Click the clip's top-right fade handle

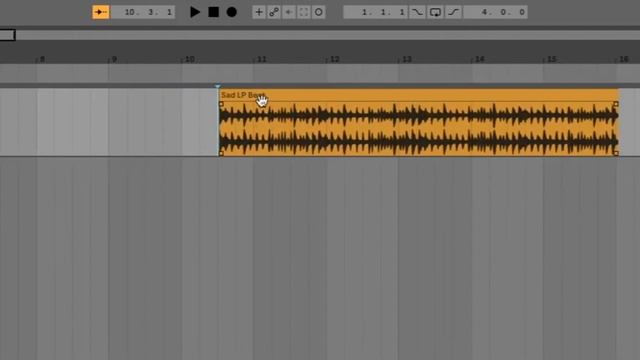click(x=616, y=104)
